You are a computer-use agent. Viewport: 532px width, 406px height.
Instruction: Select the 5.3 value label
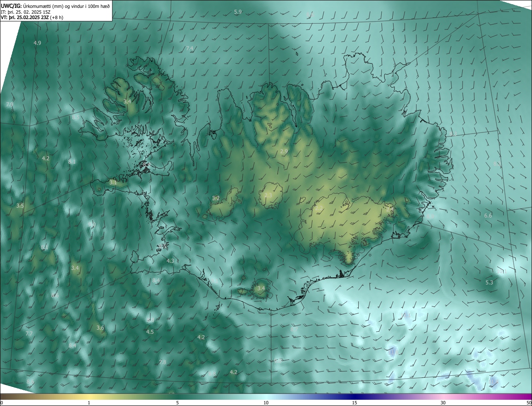click(489, 283)
